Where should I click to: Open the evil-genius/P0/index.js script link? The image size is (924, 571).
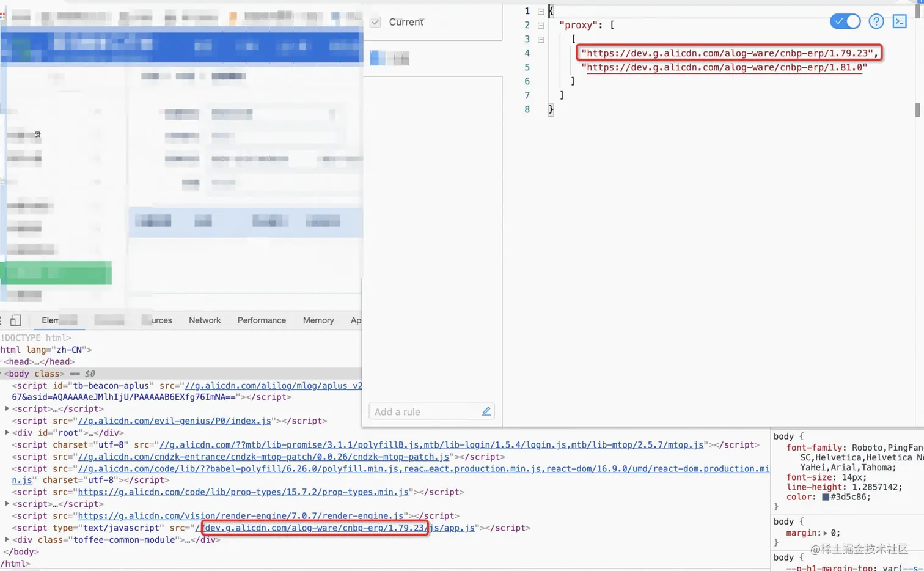pos(175,421)
